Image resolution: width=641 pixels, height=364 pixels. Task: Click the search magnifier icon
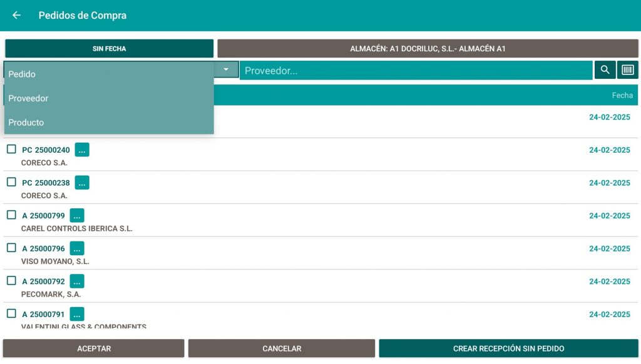pyautogui.click(x=605, y=70)
